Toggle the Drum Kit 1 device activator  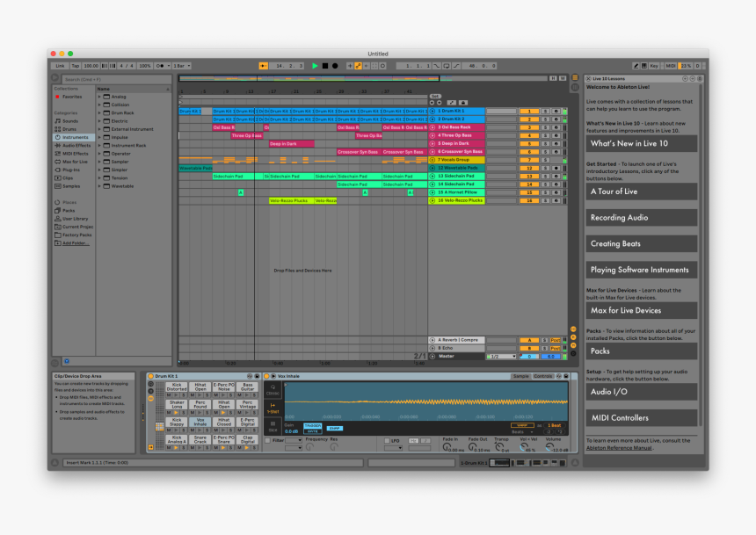pyautogui.click(x=150, y=376)
